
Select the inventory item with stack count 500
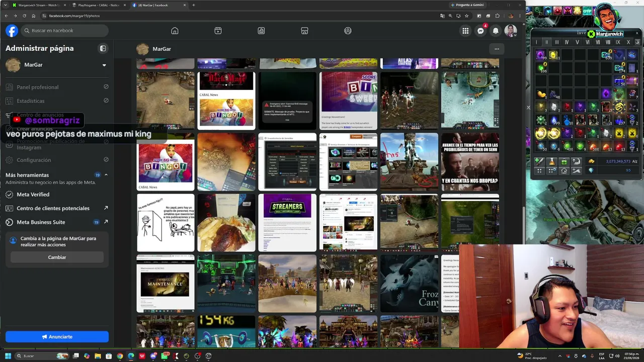click(x=593, y=146)
